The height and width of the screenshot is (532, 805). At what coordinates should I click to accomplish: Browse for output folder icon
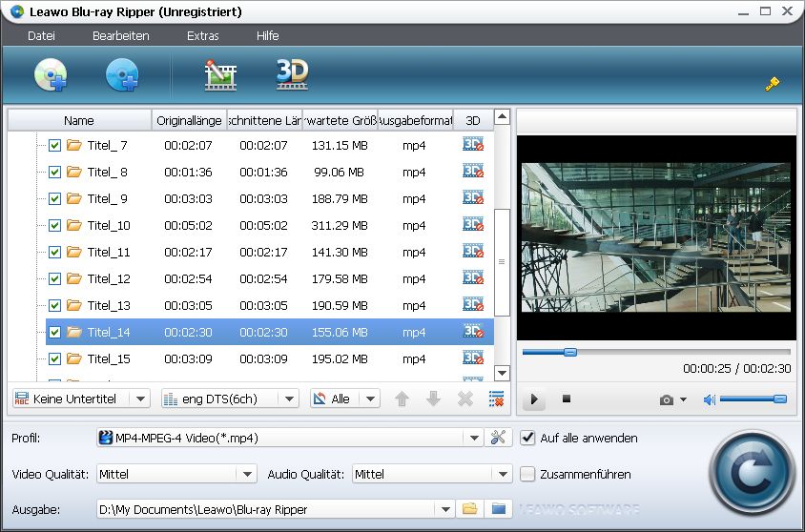(470, 509)
